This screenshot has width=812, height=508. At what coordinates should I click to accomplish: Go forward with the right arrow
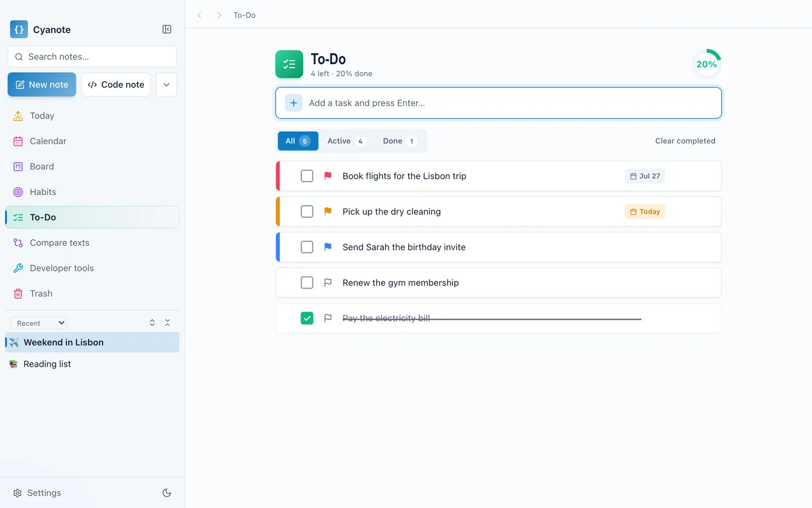[219, 15]
